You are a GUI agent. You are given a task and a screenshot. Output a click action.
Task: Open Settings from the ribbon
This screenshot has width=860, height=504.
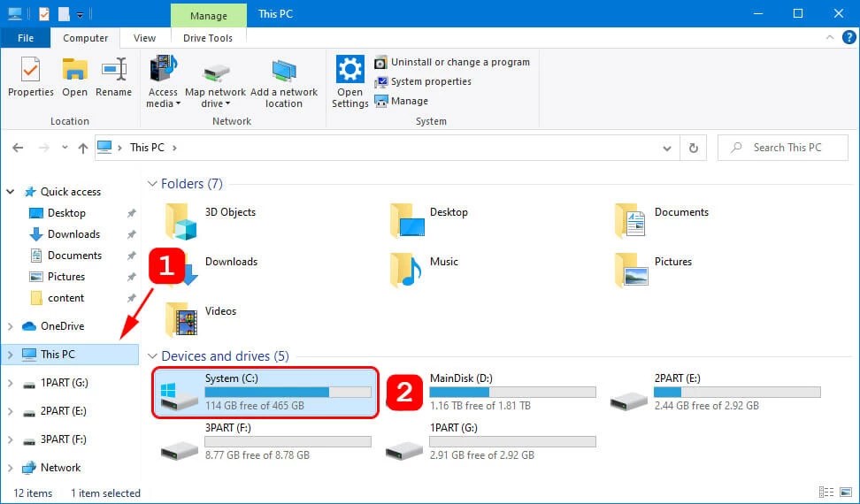349,81
